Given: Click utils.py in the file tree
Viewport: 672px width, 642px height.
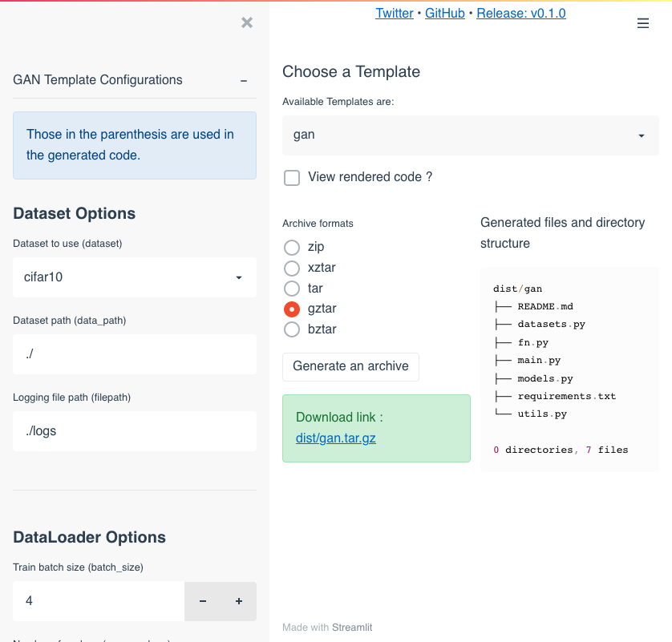Looking at the screenshot, I should [x=542, y=414].
